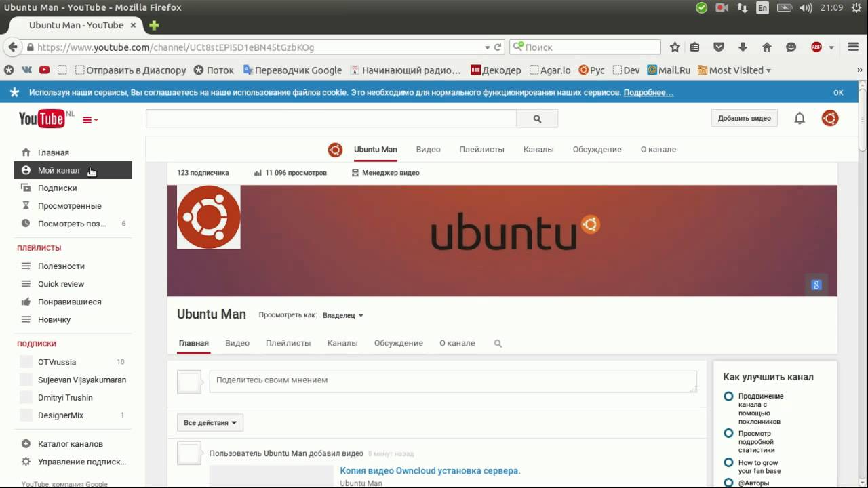
Task: Click the small Ubuntu icon in top nav
Action: [335, 150]
